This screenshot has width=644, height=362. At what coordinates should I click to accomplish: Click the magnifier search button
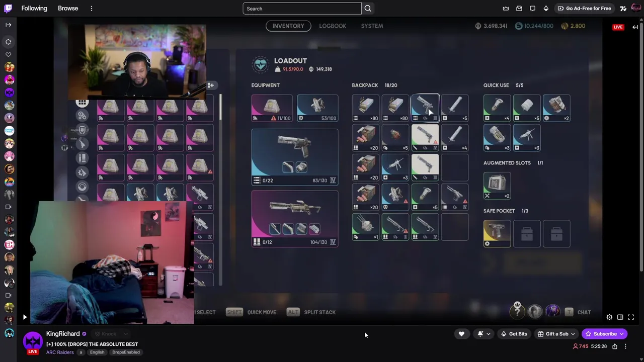368,9
